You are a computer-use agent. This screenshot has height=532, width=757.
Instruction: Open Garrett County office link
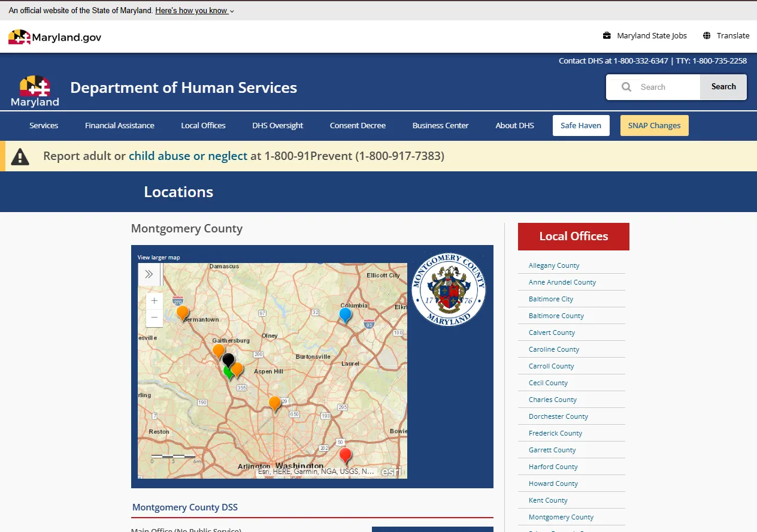click(552, 450)
